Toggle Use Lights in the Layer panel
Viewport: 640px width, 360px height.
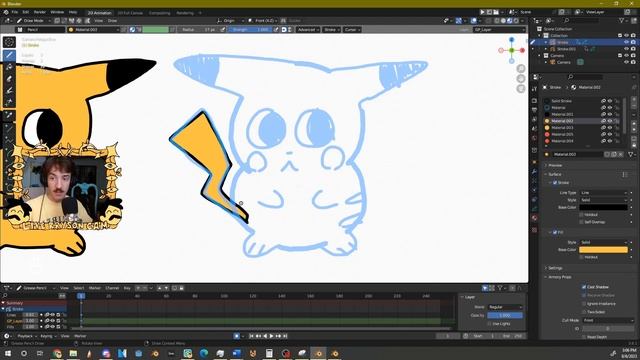pos(489,324)
